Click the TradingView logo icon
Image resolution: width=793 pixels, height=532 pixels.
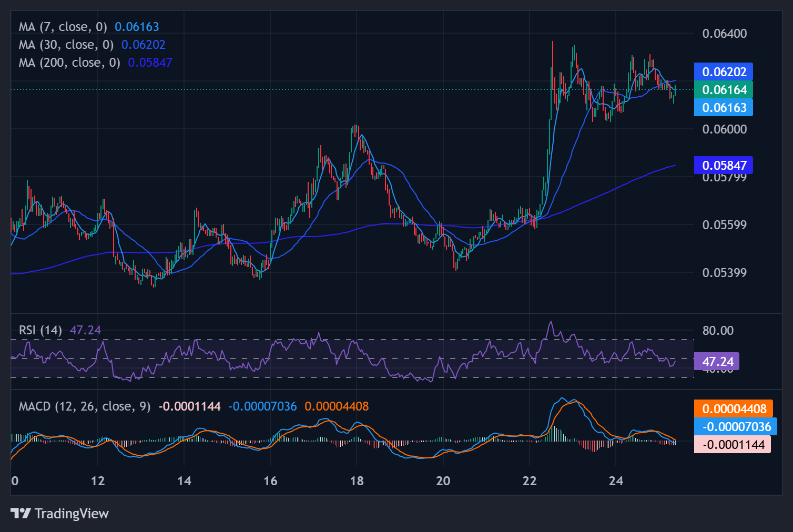(21, 513)
